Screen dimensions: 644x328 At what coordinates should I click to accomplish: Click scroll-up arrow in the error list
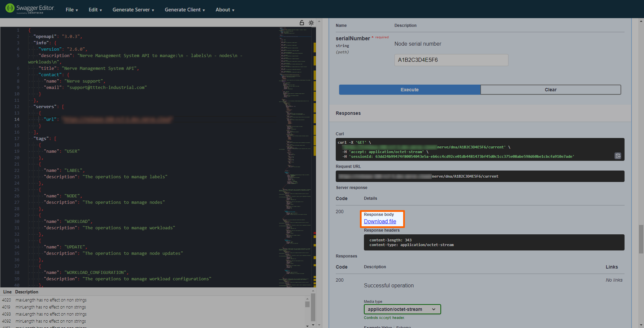(307, 298)
